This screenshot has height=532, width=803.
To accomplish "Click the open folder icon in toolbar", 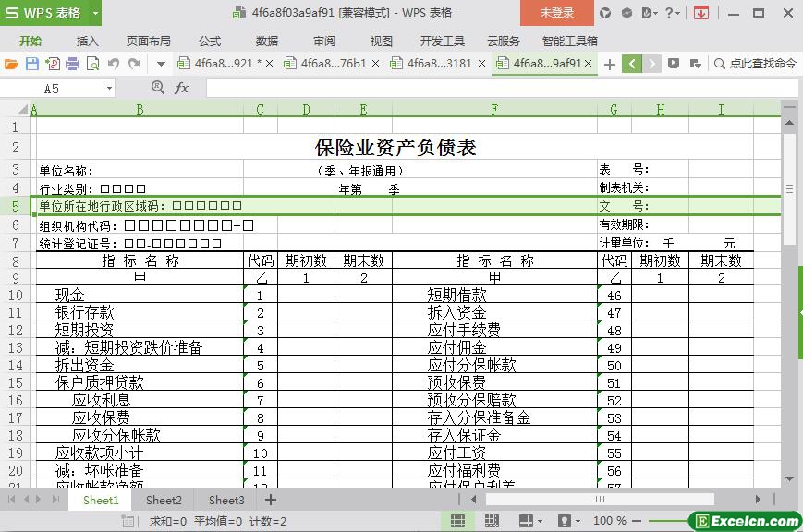I will point(11,64).
